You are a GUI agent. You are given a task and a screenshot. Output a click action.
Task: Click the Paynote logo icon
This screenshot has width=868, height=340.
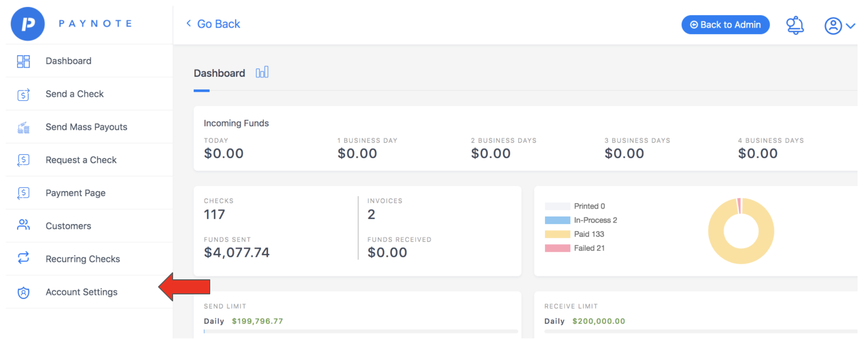coord(28,24)
